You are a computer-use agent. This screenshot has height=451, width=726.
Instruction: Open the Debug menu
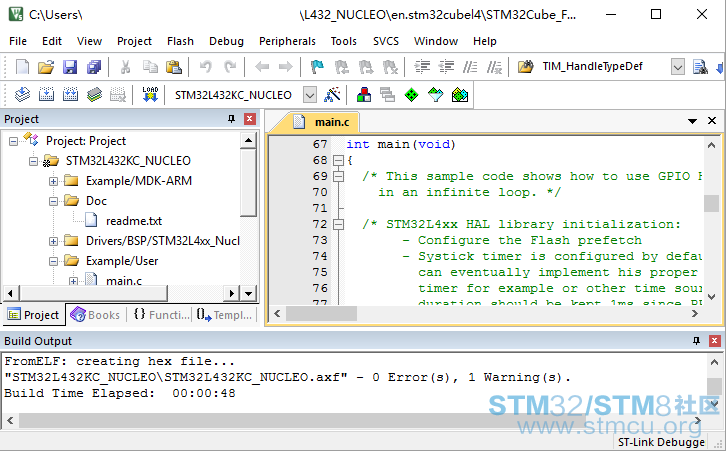pos(226,41)
